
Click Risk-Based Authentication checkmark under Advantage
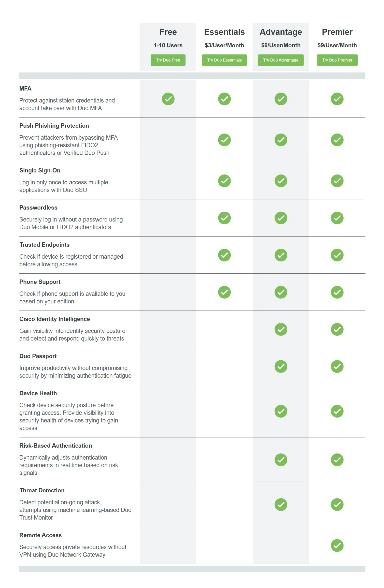[x=281, y=460]
